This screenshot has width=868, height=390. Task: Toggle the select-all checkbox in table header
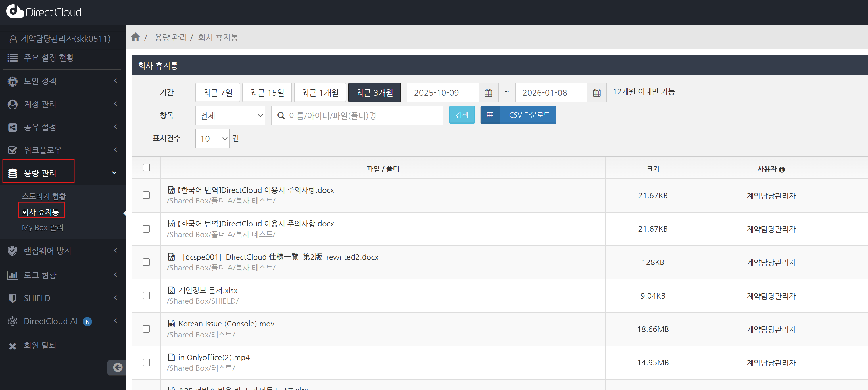click(146, 168)
